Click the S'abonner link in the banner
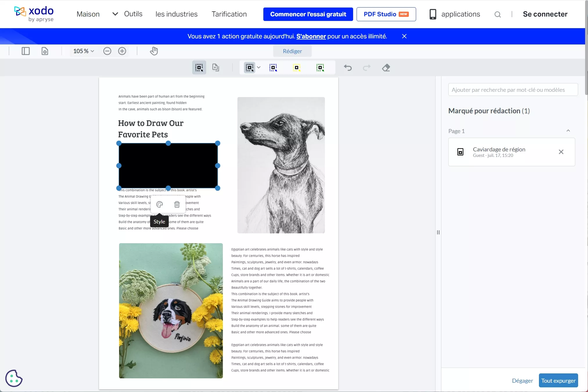 pyautogui.click(x=311, y=36)
